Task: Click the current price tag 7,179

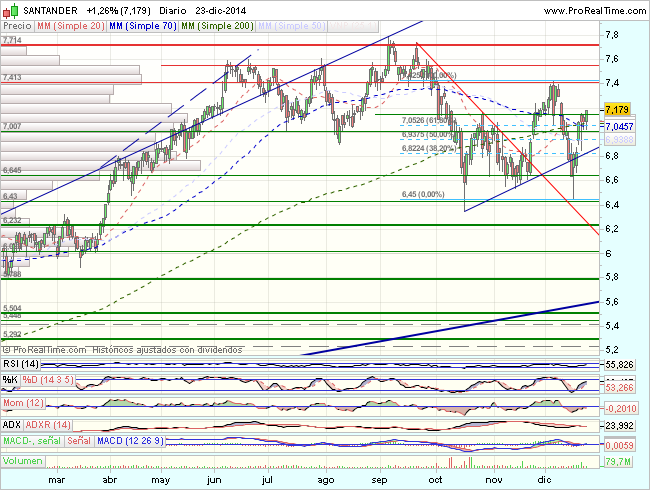Action: tap(618, 109)
